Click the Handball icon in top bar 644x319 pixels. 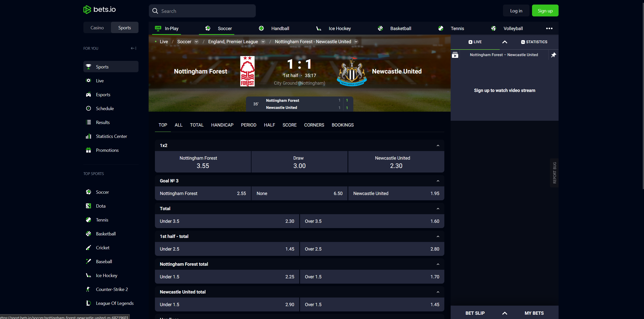tap(261, 28)
